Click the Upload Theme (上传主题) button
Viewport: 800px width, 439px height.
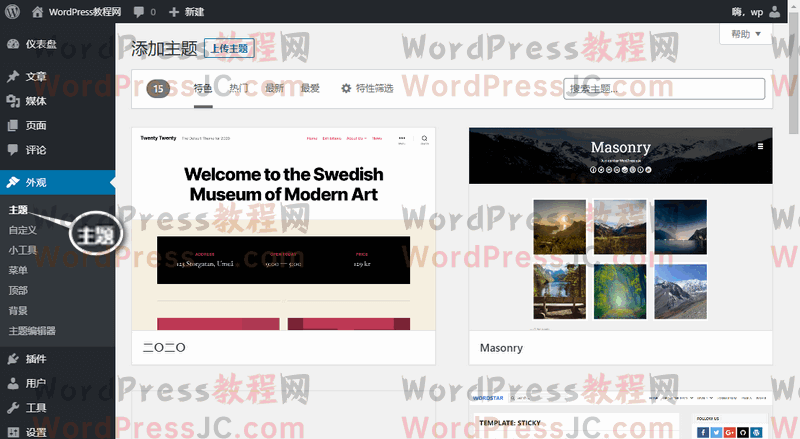click(229, 48)
